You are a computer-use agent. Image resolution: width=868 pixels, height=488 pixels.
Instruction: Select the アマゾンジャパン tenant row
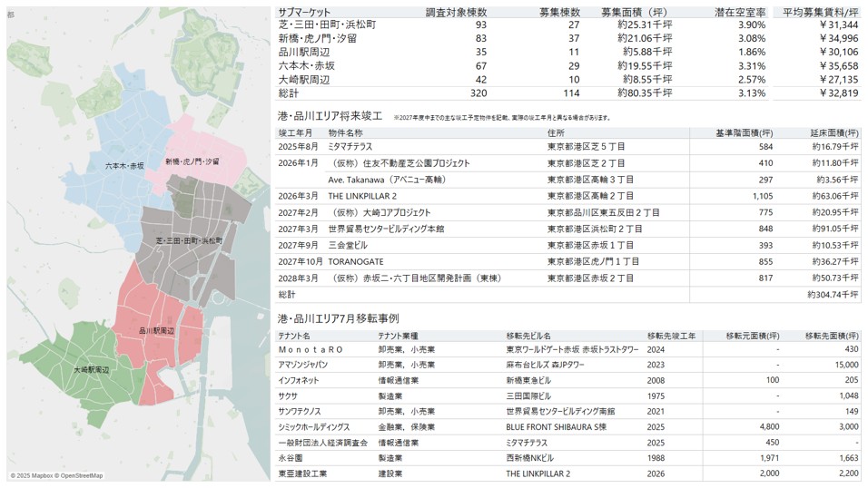point(568,366)
